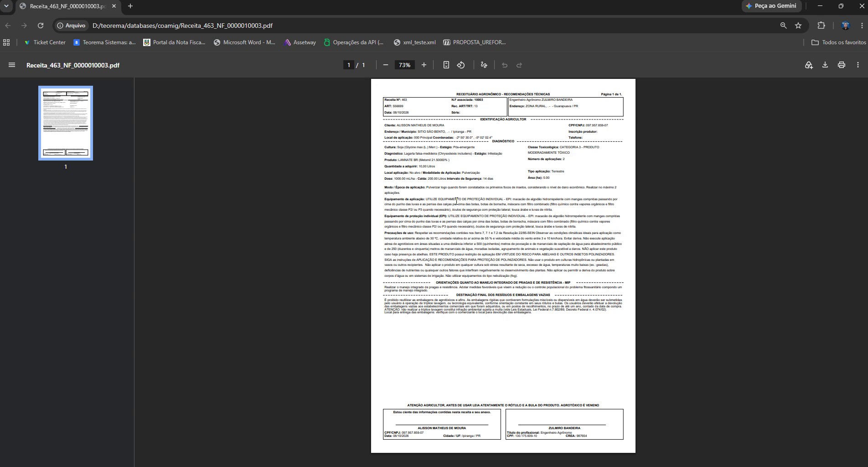Rotate the PDF counterclockwise
This screenshot has width=868, height=467.
(x=461, y=65)
